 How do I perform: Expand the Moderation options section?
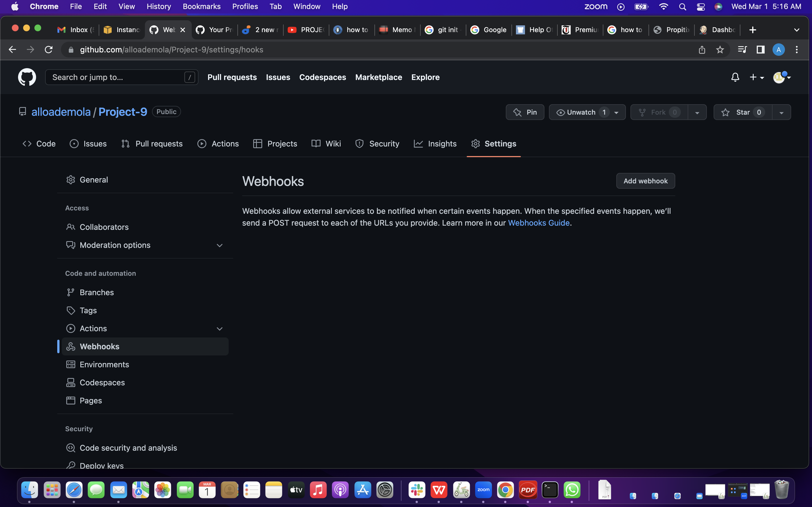pos(219,245)
